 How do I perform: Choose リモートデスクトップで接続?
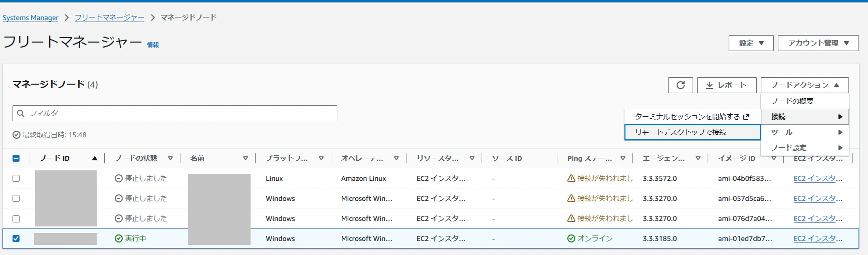[692, 132]
